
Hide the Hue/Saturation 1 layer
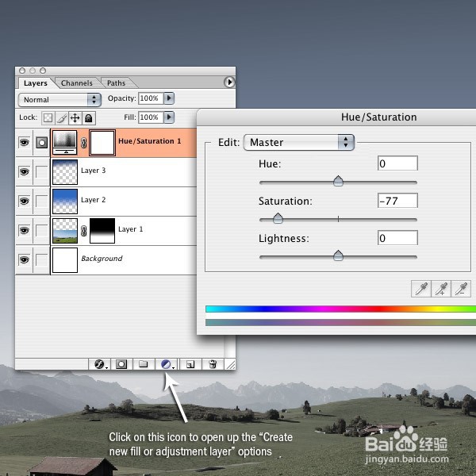(25, 142)
